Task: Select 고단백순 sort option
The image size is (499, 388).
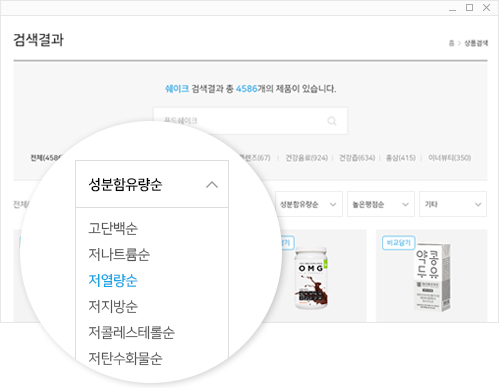Action: 113,228
